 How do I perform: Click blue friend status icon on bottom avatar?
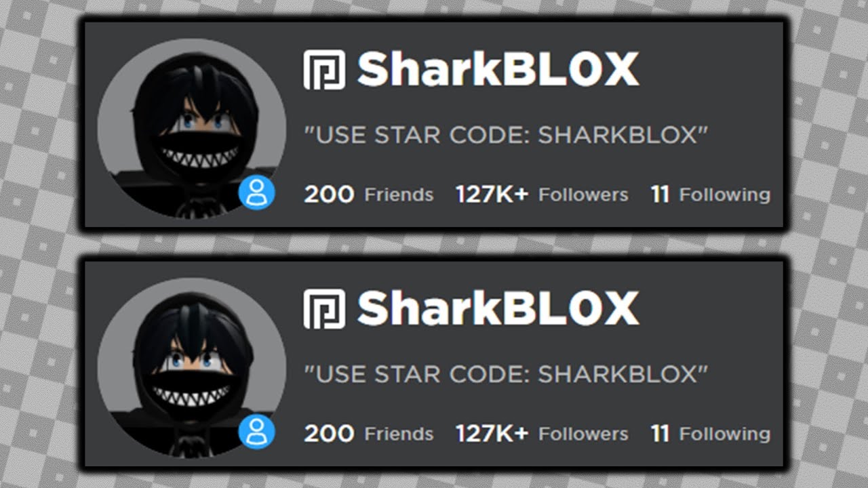(257, 432)
